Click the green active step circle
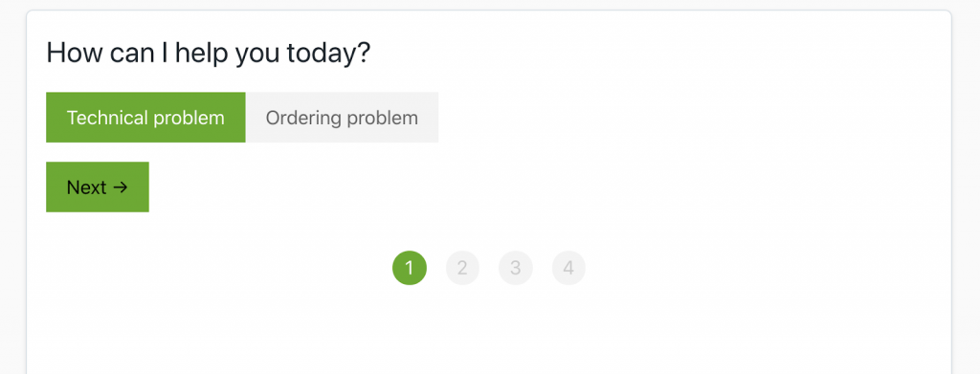The width and height of the screenshot is (980, 374). (410, 268)
